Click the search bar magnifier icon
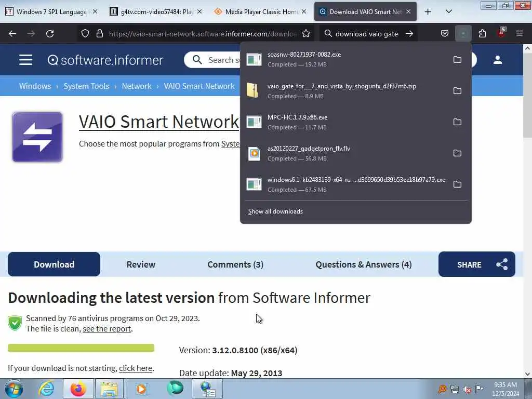The image size is (532, 399). (328, 34)
